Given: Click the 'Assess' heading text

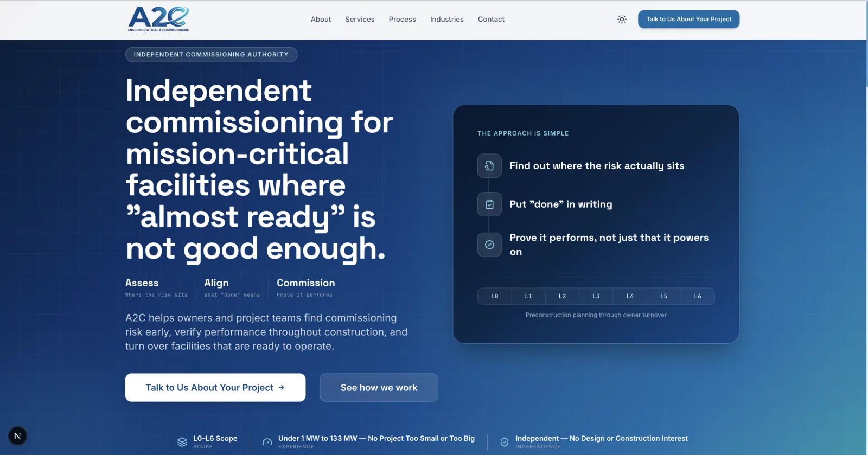Looking at the screenshot, I should [x=142, y=283].
